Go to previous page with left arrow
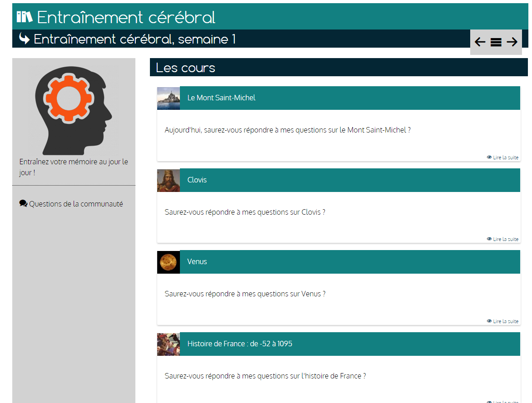The height and width of the screenshot is (403, 532). click(480, 42)
